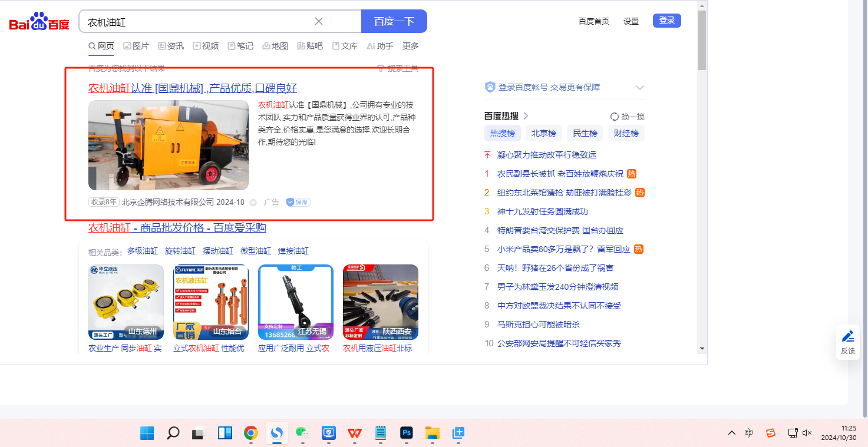Click the 山东烟台 农机液压缸 product image
Image resolution: width=868 pixels, height=447 pixels.
(211, 302)
